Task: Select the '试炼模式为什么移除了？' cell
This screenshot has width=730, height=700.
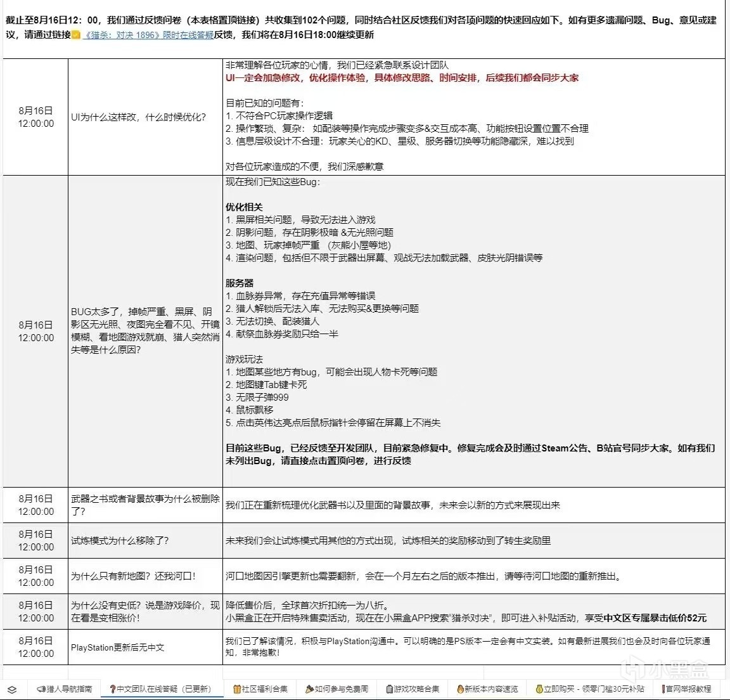Action: (x=145, y=541)
